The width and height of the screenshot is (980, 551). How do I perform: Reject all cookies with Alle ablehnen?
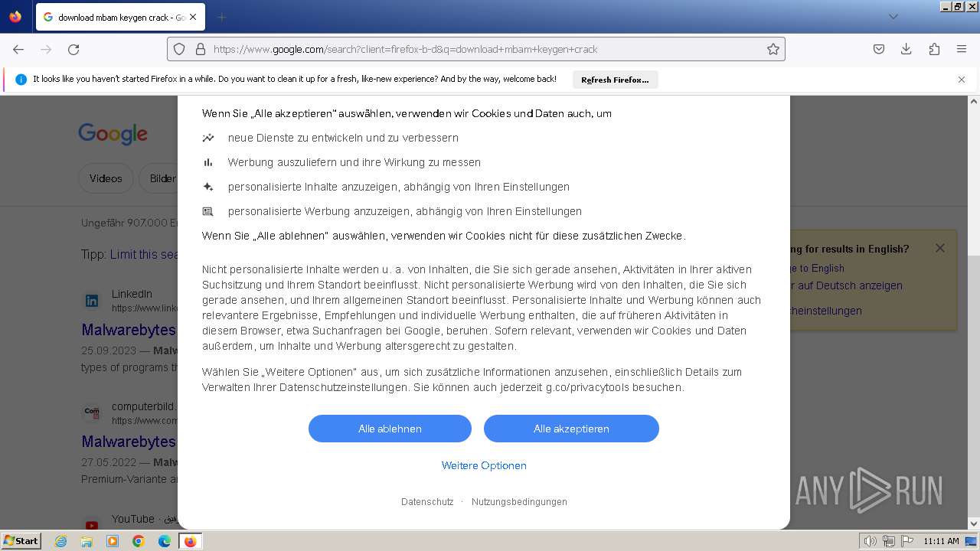point(390,429)
